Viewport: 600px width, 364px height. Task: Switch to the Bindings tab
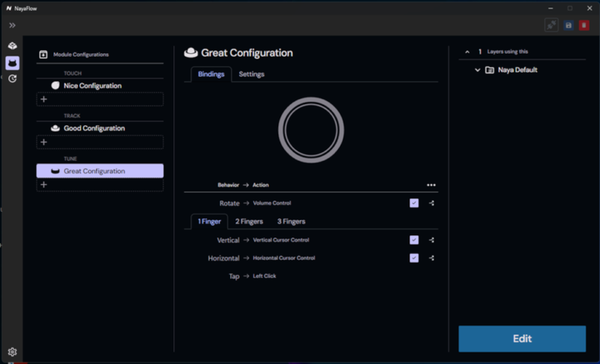211,74
